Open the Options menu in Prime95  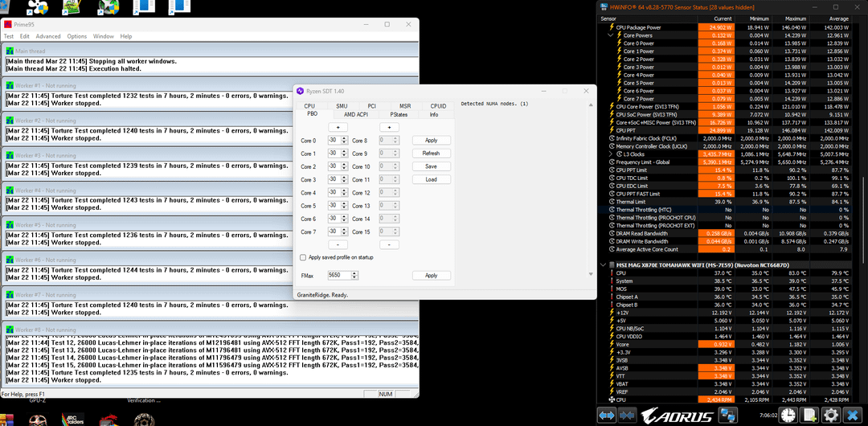pos(77,36)
